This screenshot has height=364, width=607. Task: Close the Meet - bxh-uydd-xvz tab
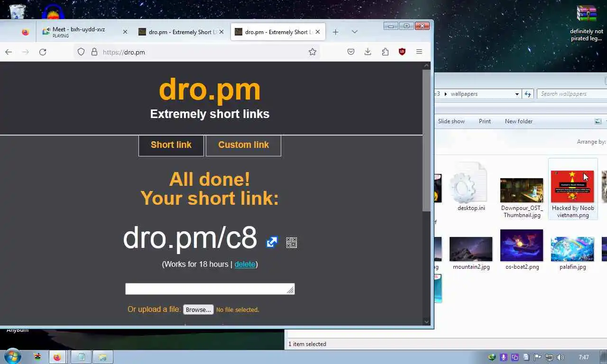[125, 32]
